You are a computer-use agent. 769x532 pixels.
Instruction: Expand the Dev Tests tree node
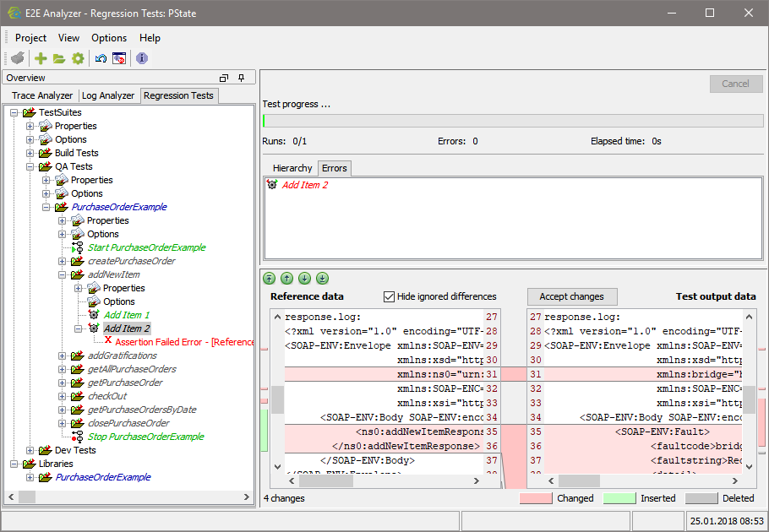(30, 449)
